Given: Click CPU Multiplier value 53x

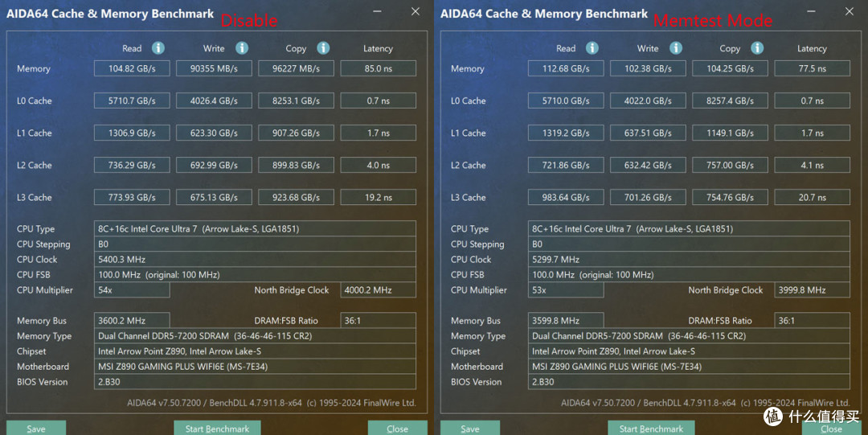Looking at the screenshot, I should coord(566,289).
